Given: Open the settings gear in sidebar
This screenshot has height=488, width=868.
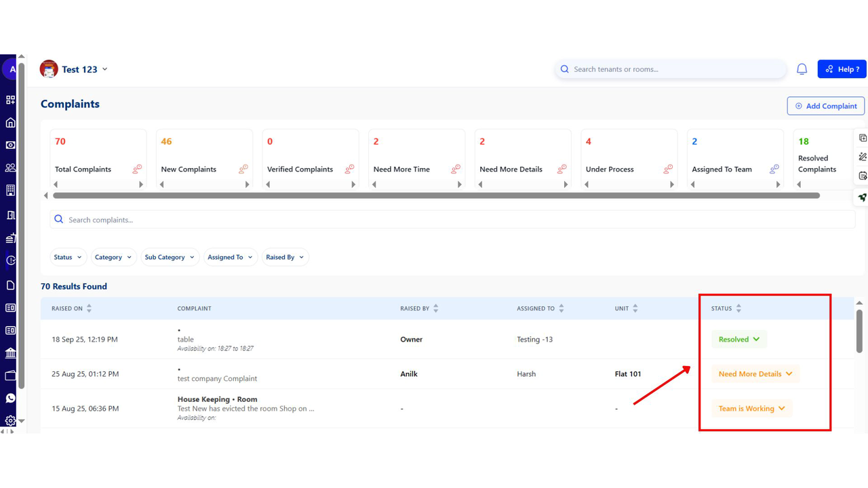Looking at the screenshot, I should 11,421.
